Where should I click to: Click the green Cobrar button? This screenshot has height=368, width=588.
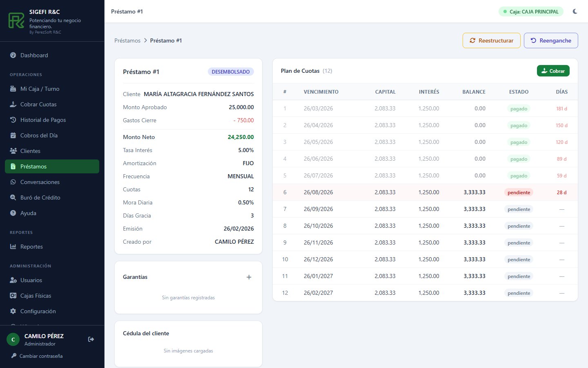click(553, 71)
